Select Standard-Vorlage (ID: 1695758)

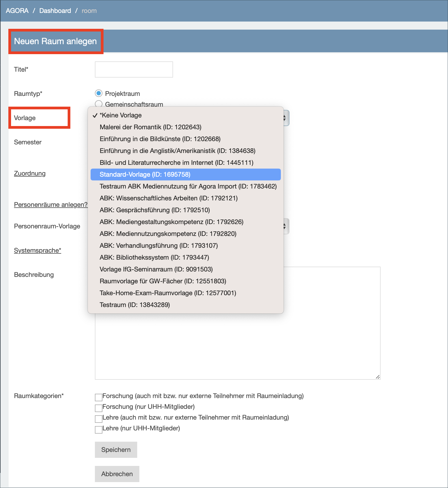pos(186,175)
